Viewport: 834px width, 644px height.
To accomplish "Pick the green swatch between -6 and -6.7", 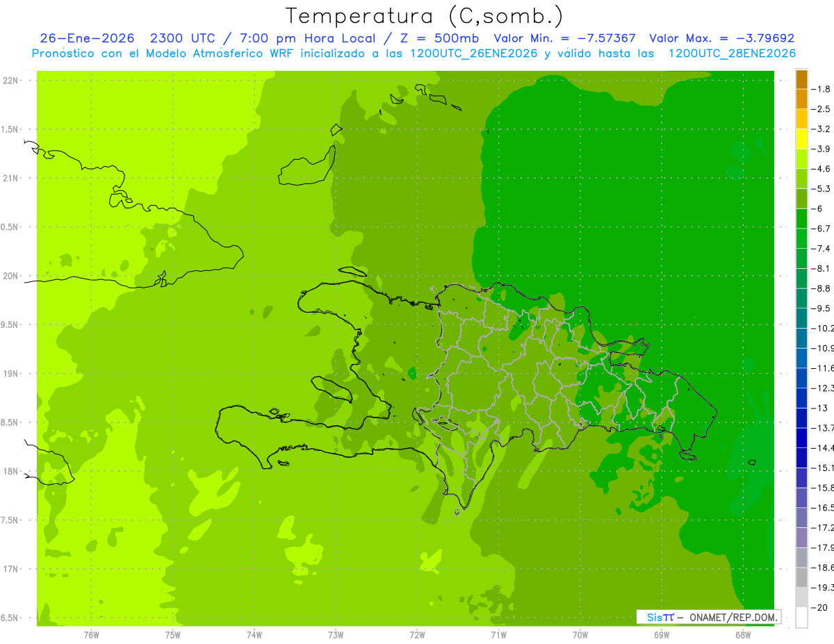I will (x=801, y=219).
